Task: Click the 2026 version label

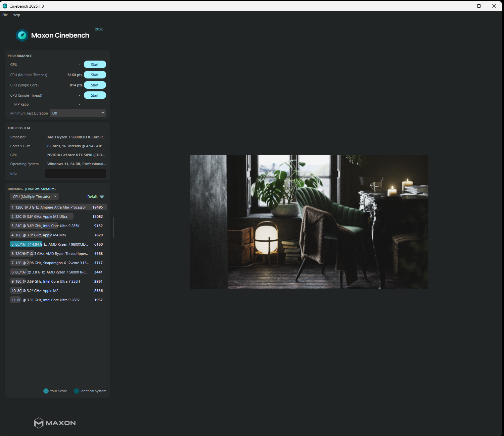Action: click(99, 29)
